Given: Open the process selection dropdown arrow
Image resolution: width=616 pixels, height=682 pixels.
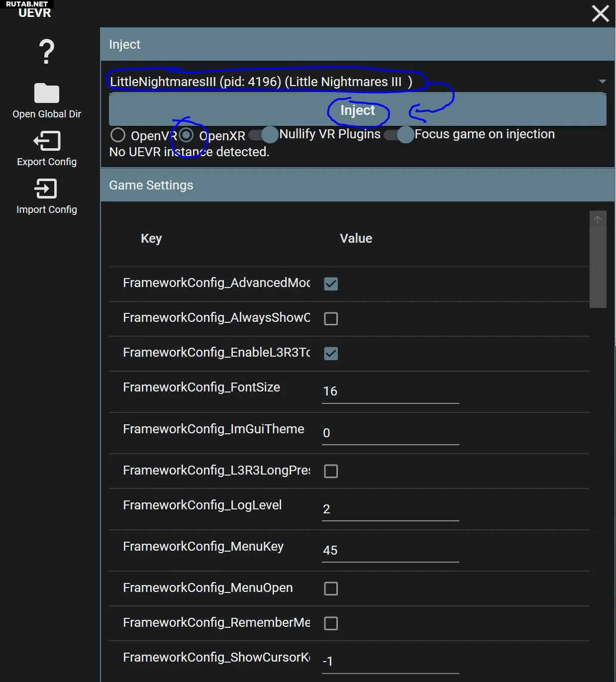Looking at the screenshot, I should click(602, 82).
